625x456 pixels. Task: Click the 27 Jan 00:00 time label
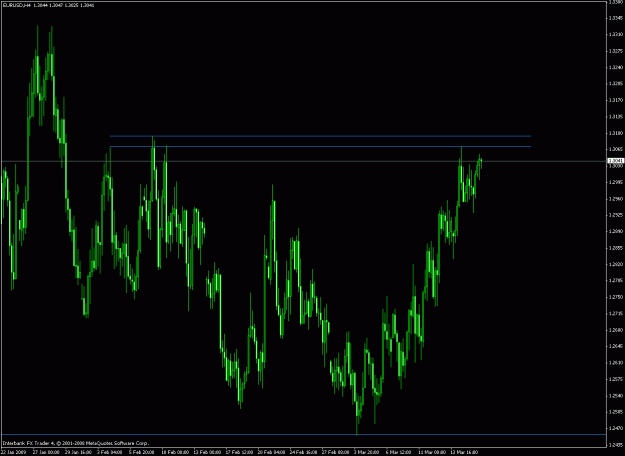coord(46,452)
